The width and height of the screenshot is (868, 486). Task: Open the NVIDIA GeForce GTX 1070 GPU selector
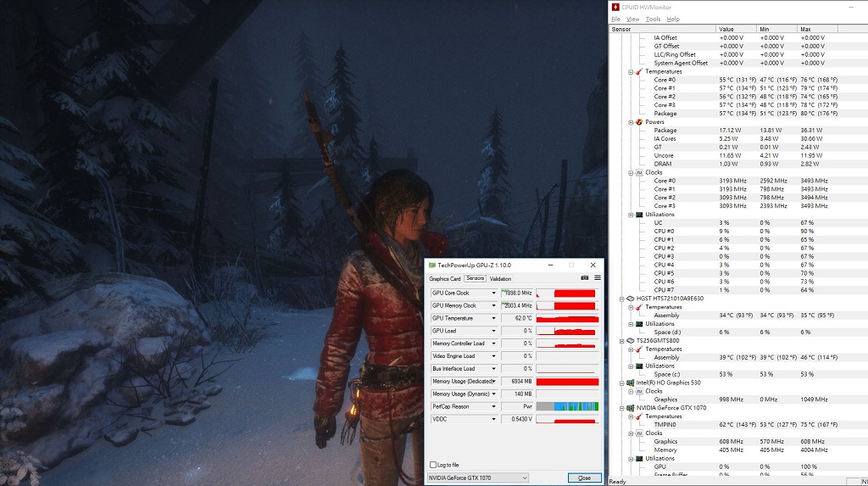[x=478, y=478]
